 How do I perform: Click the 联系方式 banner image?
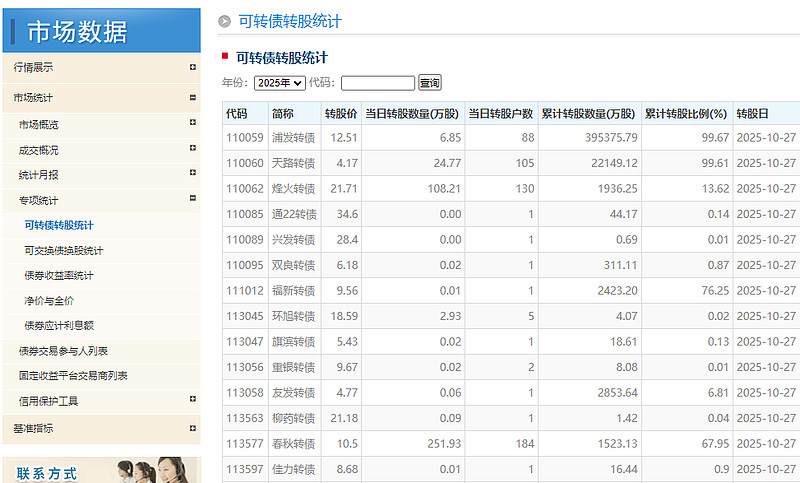[102, 470]
